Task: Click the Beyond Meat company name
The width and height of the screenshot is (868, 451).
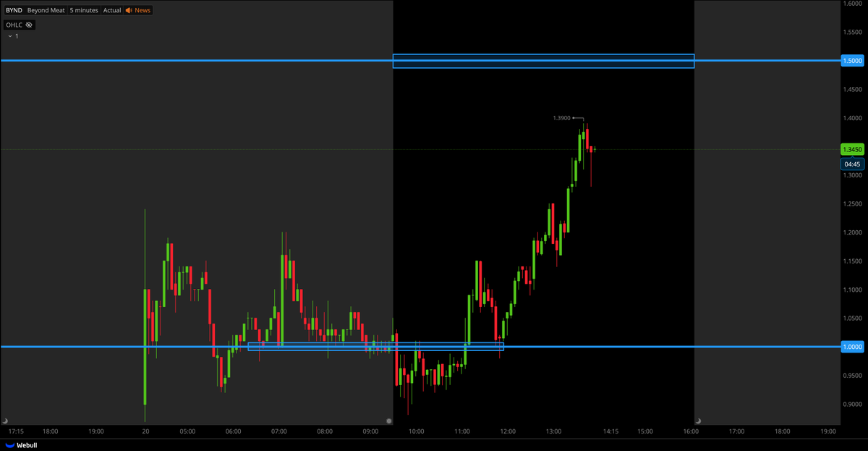Action: [x=46, y=10]
